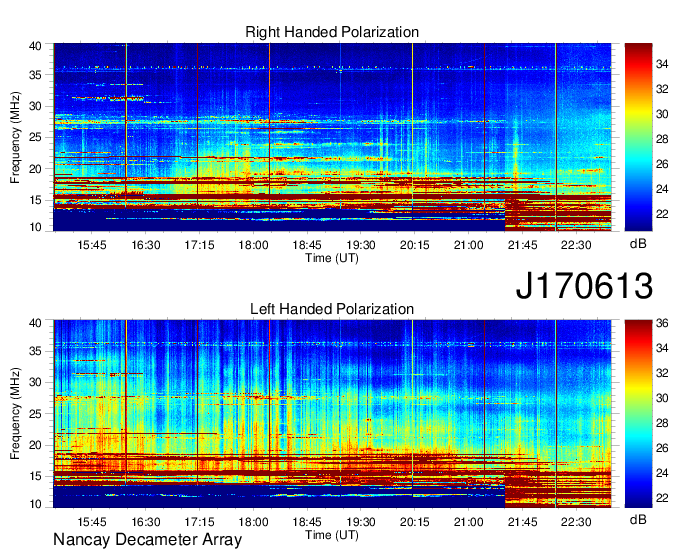Click the 32 value on right-handed color scale

tap(662, 89)
